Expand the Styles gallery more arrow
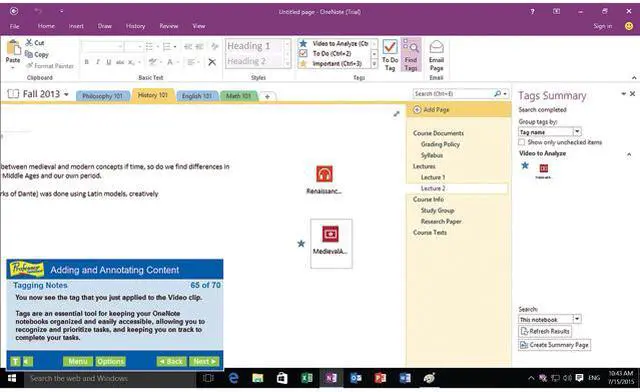Image resolution: width=640 pixels, height=392 pixels. point(287,64)
